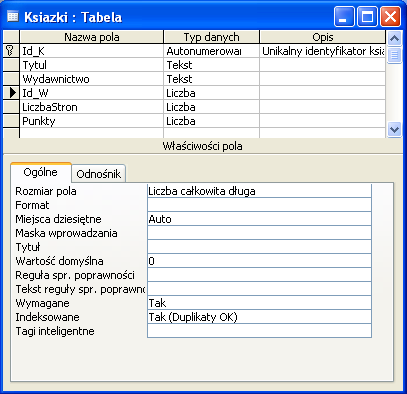Select the primary key row selector for Id_K
Screen dimensions: 407x394
pyautogui.click(x=11, y=51)
